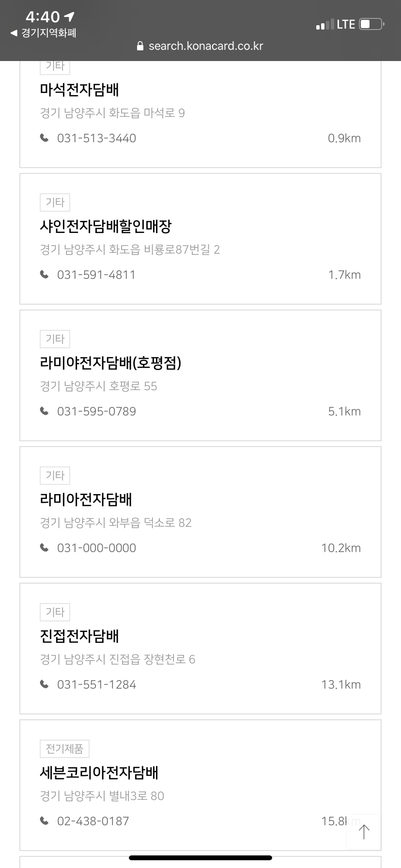Call 031-513-3440 phone number
Screen dimensions: 401x868
96,139
